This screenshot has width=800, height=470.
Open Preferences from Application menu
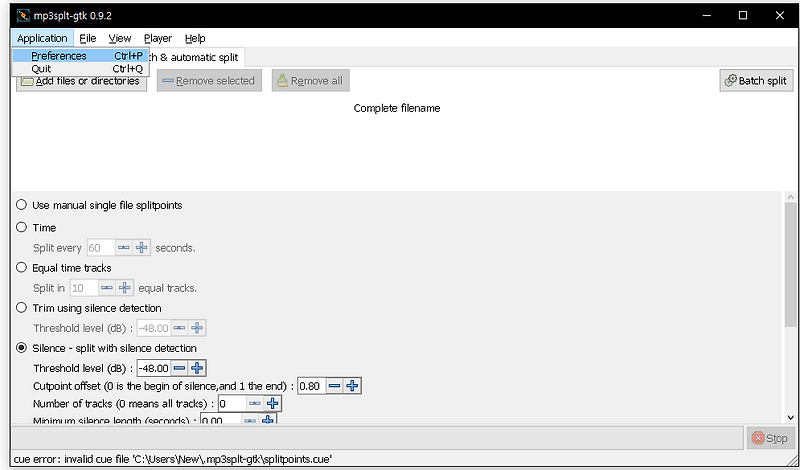(80, 56)
